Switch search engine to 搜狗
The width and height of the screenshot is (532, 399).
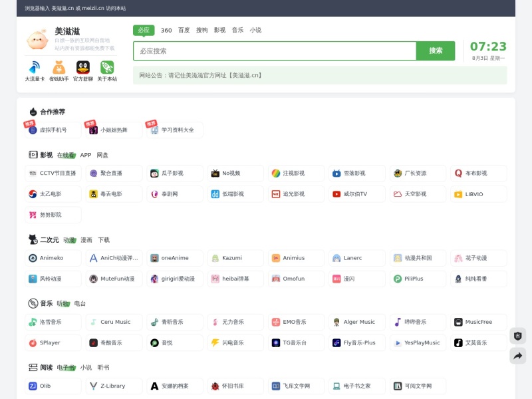point(202,30)
